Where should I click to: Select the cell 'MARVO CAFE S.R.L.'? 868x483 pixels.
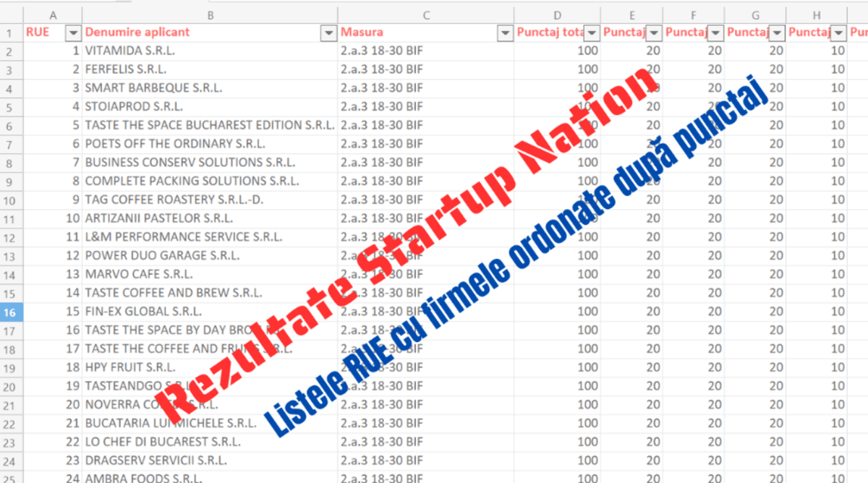pyautogui.click(x=210, y=274)
